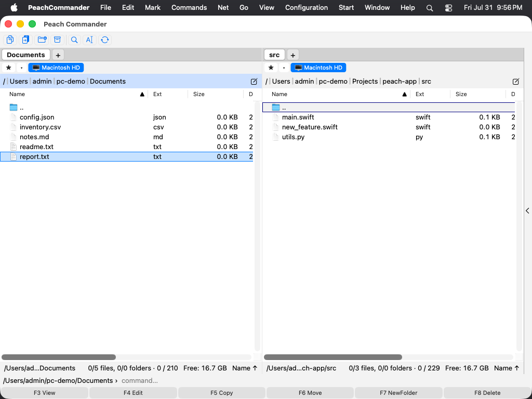Add new tab in right panel
The height and width of the screenshot is (399, 532).
point(293,55)
